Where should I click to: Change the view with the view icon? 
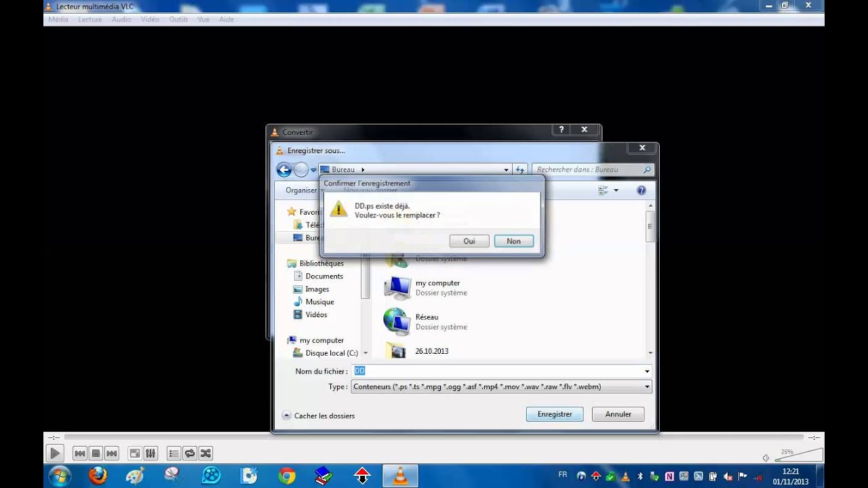coord(603,190)
